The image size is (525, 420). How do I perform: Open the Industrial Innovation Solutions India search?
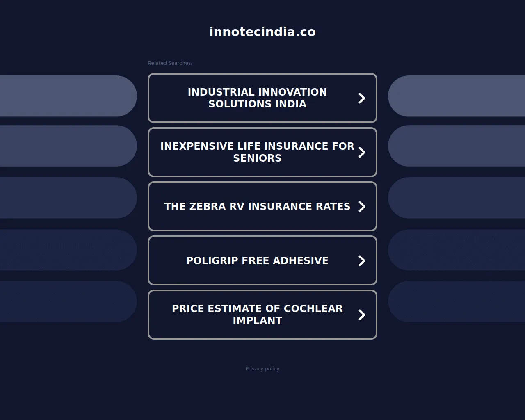257,98
